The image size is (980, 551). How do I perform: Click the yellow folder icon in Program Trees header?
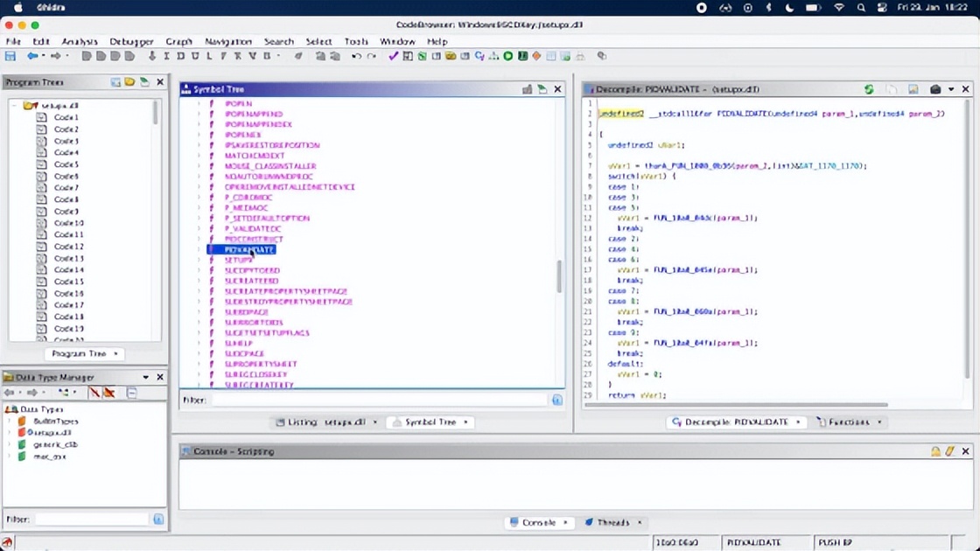click(129, 82)
